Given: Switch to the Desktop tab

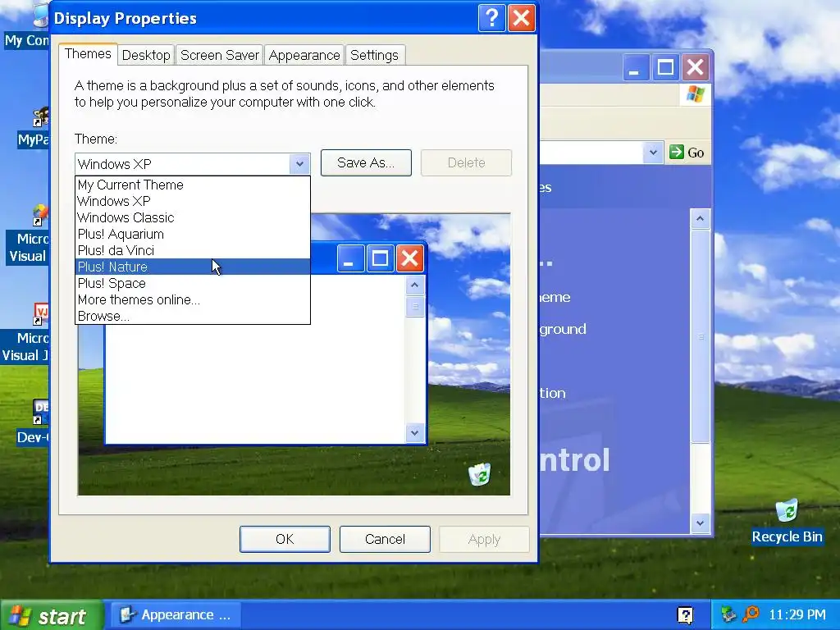Looking at the screenshot, I should 146,55.
